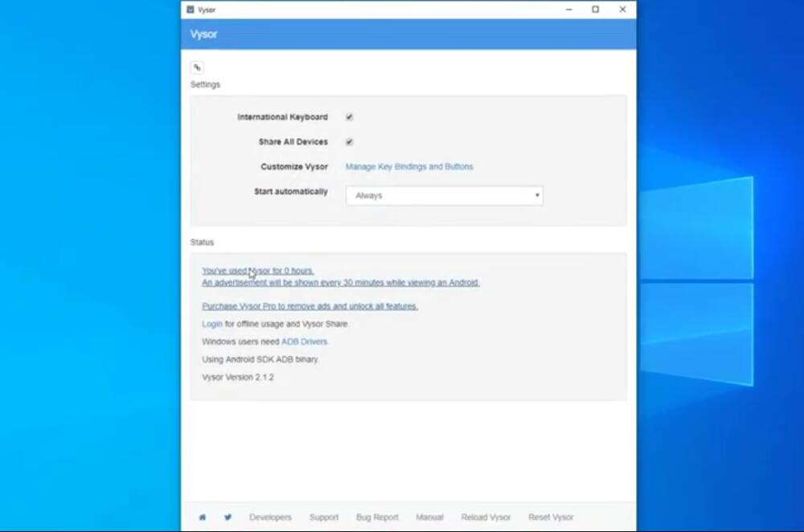The image size is (804, 532).
Task: Open the Start automatically dropdown
Action: pyautogui.click(x=445, y=195)
